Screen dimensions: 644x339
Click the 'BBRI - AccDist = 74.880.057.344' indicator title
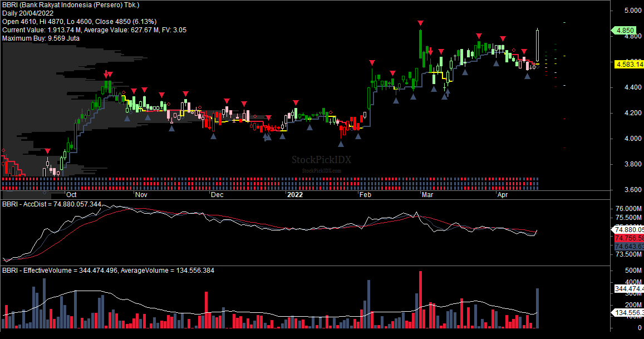click(x=52, y=204)
